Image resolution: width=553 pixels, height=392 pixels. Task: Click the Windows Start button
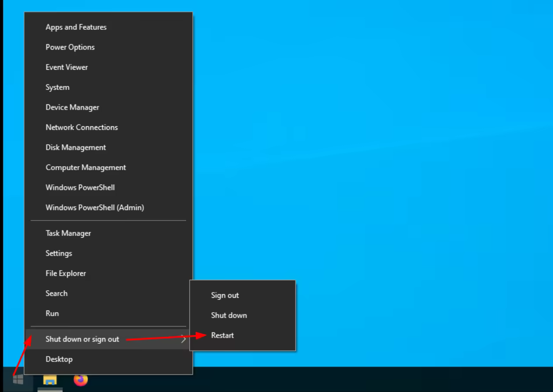(x=18, y=380)
